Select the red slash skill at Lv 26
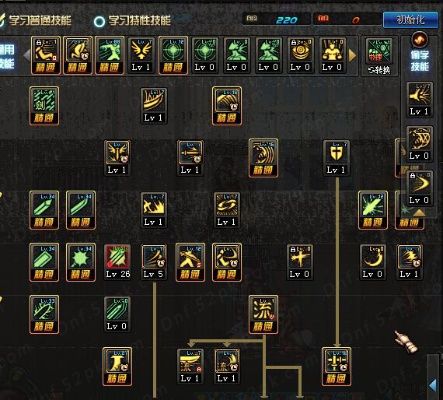Image resolution: width=443 pixels, height=400 pixels. [117, 263]
